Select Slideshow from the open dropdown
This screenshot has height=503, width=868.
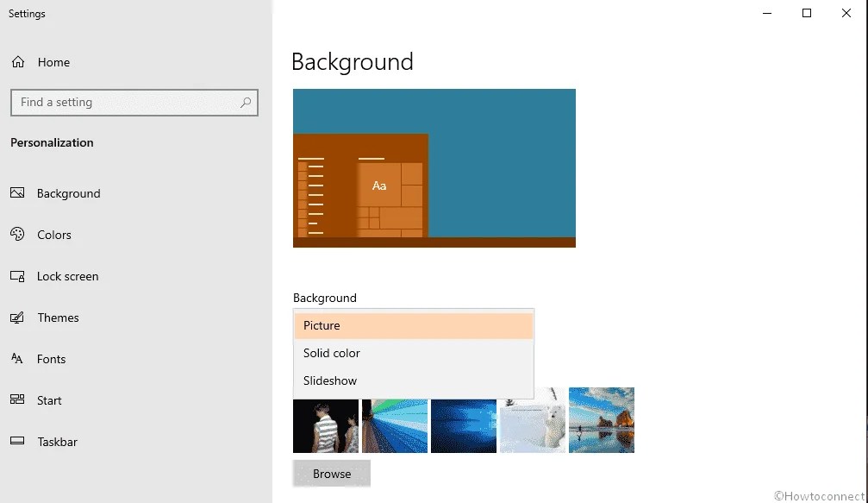pos(329,380)
